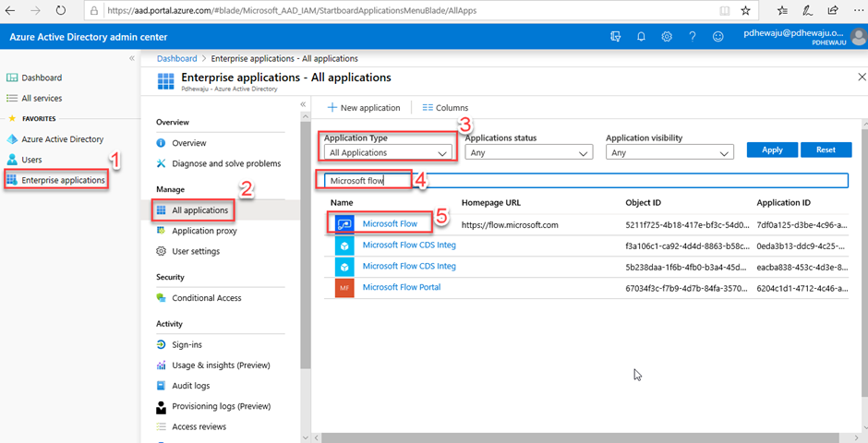
Task: Click the share page icon
Action: (833, 10)
